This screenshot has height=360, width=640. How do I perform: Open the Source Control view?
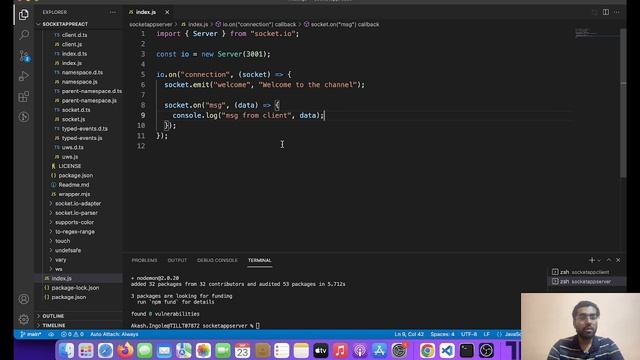24,56
